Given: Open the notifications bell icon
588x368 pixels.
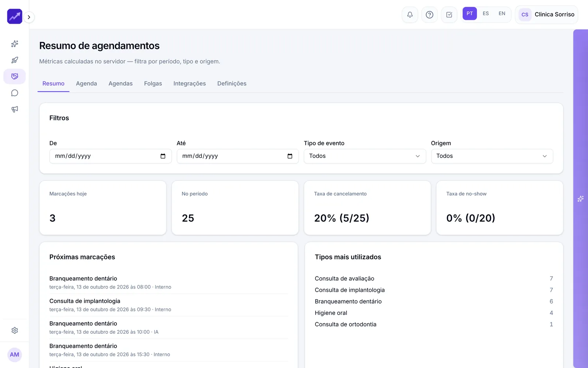Looking at the screenshot, I should [410, 15].
